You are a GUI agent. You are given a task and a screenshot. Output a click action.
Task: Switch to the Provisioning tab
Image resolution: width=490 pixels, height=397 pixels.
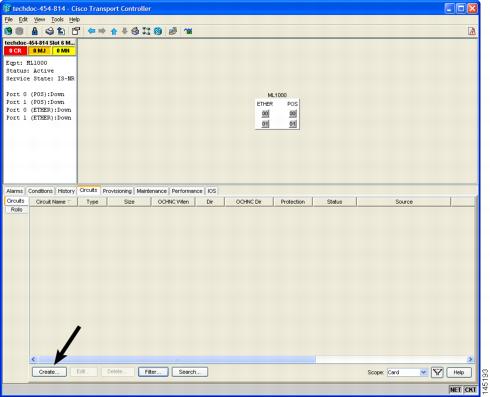[x=117, y=191]
